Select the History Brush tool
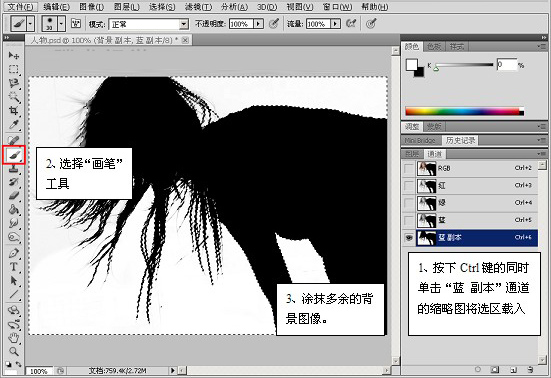Viewport: 551px width, 378px height. (x=14, y=182)
